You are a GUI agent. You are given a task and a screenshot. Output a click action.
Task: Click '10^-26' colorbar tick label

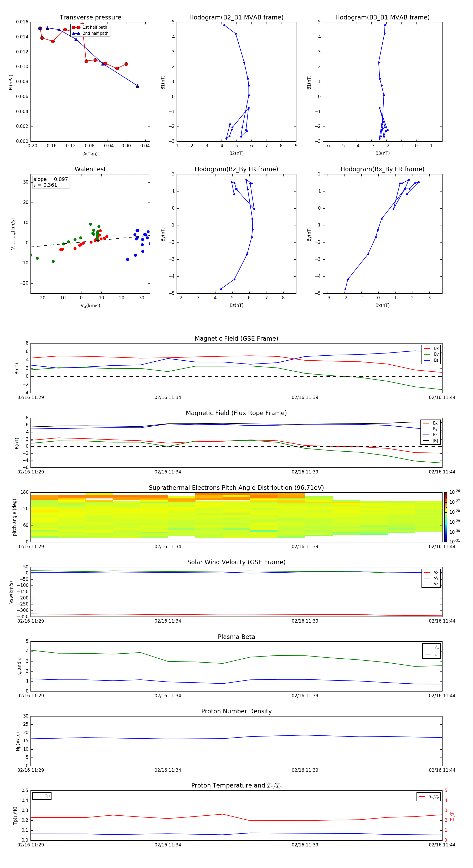coord(455,492)
